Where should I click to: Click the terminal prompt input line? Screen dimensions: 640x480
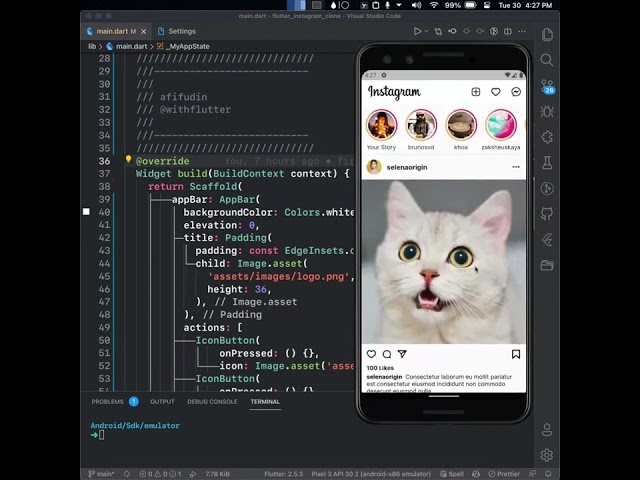coord(102,435)
